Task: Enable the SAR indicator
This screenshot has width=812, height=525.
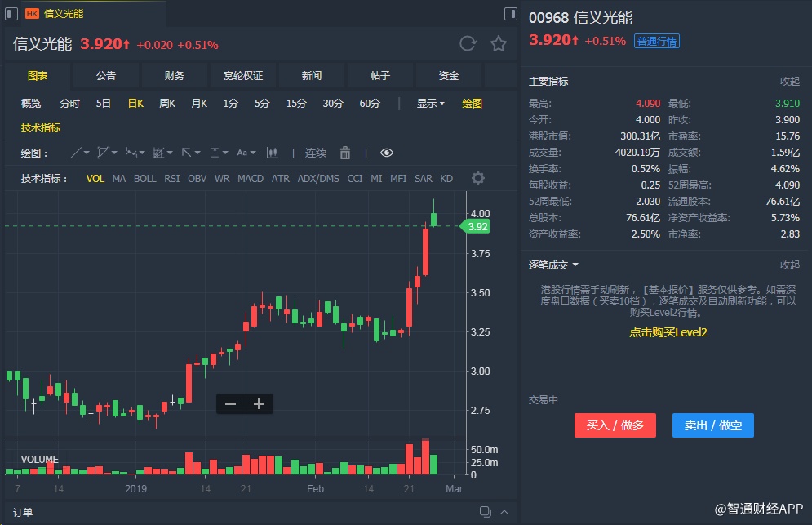Action: tap(423, 179)
